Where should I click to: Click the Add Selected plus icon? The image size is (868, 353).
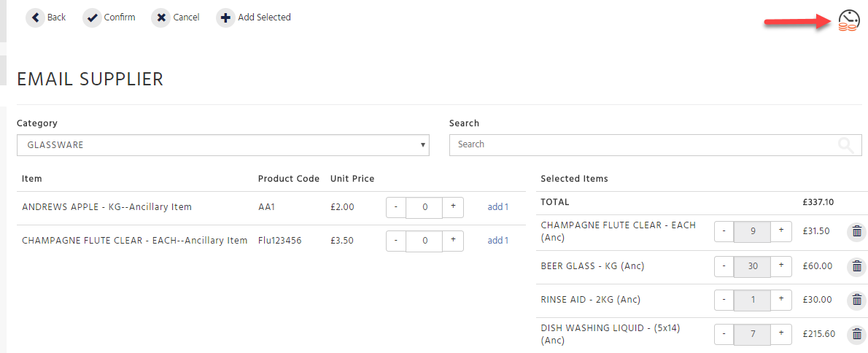tap(225, 18)
